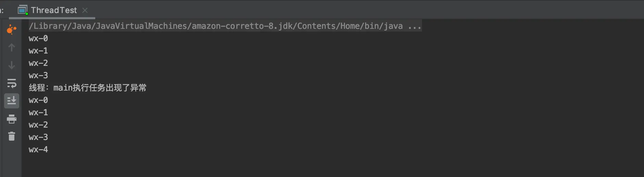This screenshot has height=177, width=644.
Task: Clear all console output with trash icon
Action: (x=11, y=137)
